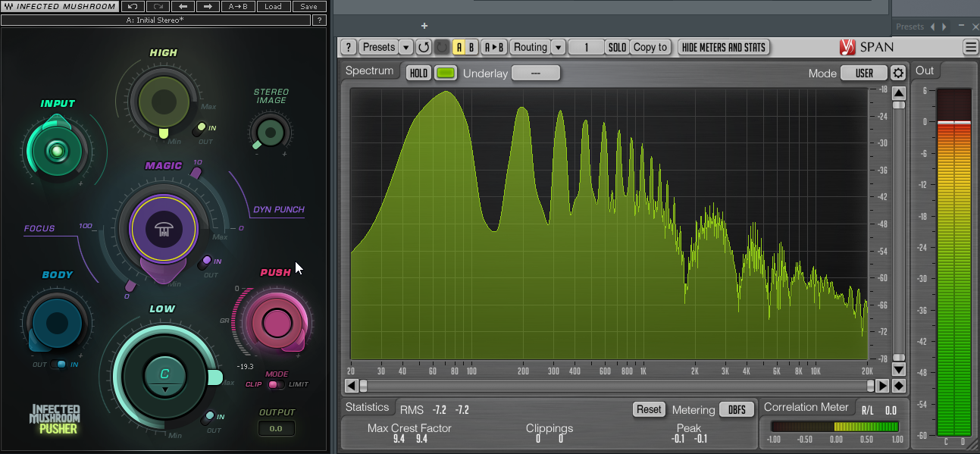This screenshot has height=454, width=980.
Task: Click Hide Meters and Stats
Action: click(x=724, y=47)
